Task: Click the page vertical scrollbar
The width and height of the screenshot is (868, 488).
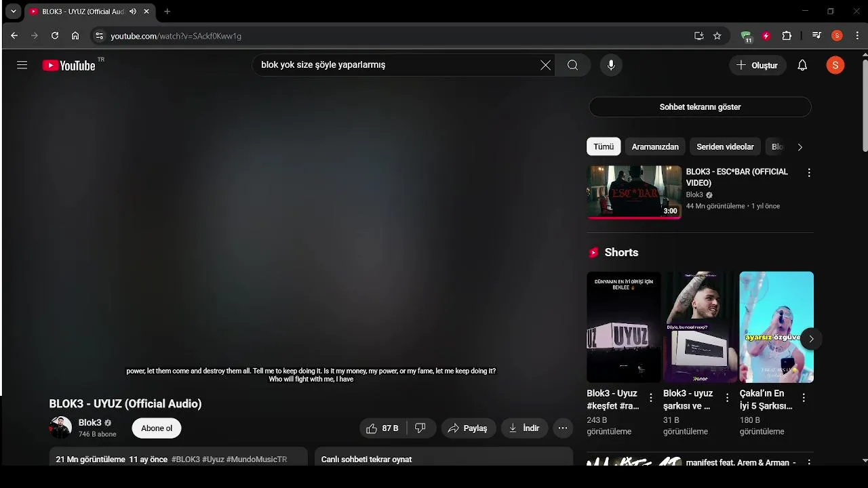Action: point(864,106)
